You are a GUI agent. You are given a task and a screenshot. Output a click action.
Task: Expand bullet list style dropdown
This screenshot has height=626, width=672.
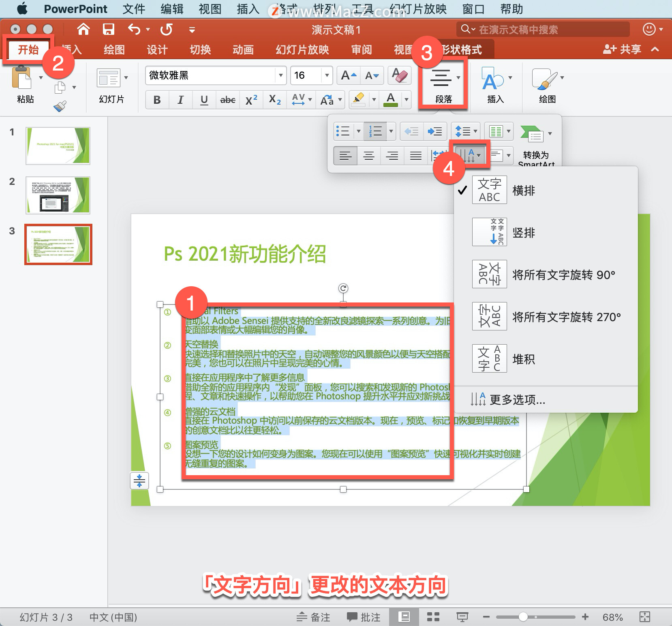pos(358,131)
